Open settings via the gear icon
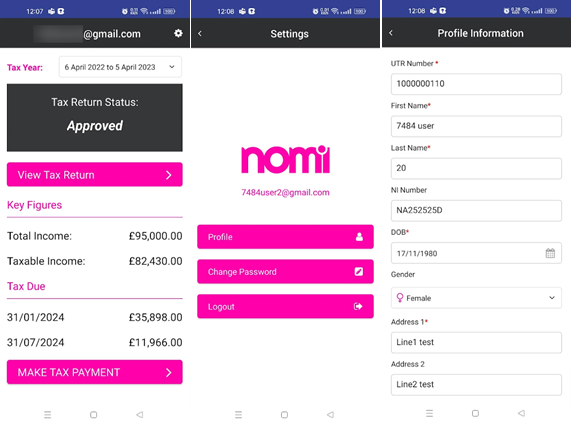 tap(178, 33)
